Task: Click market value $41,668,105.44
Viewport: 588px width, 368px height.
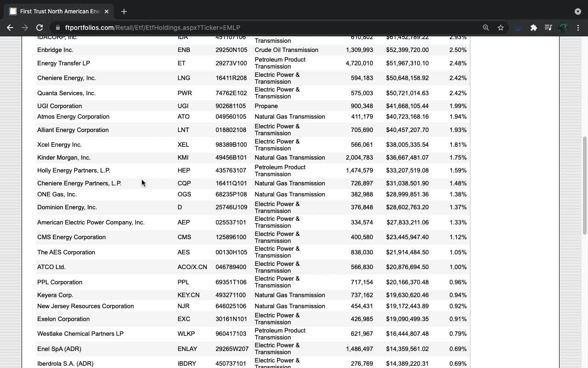Action: point(407,106)
